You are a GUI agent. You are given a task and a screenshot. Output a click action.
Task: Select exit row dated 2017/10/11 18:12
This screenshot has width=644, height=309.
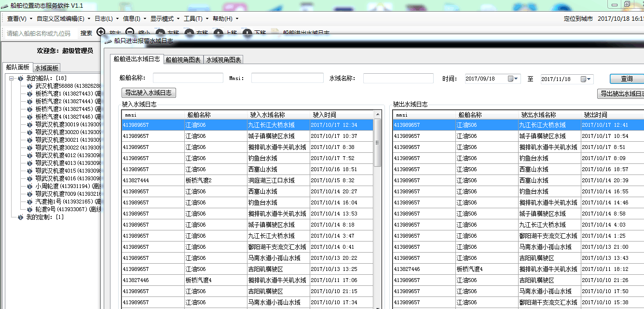519,269
